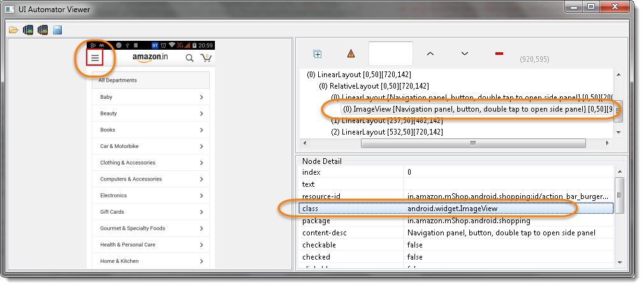Click the Node Detail scrollbar down arrow

click(619, 262)
